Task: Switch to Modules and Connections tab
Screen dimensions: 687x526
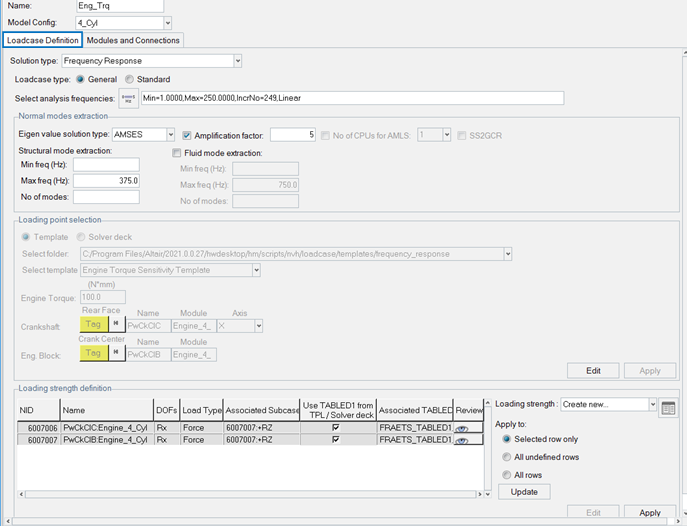Action: point(133,40)
